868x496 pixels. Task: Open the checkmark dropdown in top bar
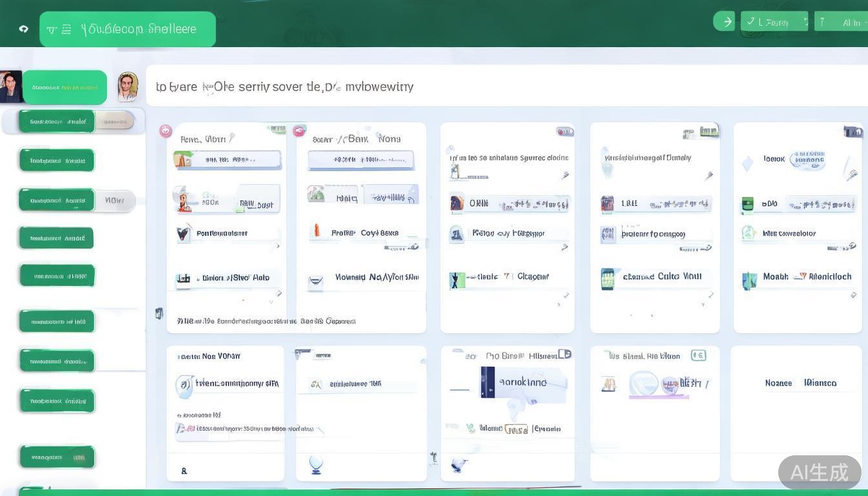pos(774,22)
